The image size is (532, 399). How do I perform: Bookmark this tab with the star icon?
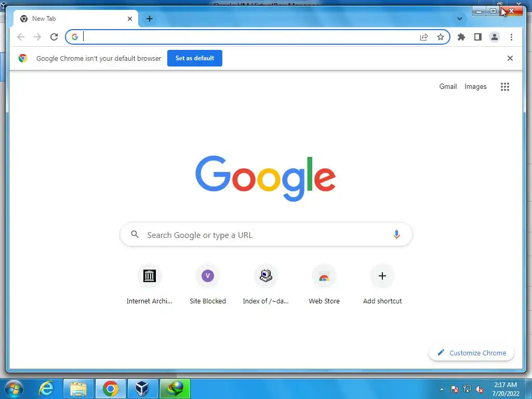441,37
